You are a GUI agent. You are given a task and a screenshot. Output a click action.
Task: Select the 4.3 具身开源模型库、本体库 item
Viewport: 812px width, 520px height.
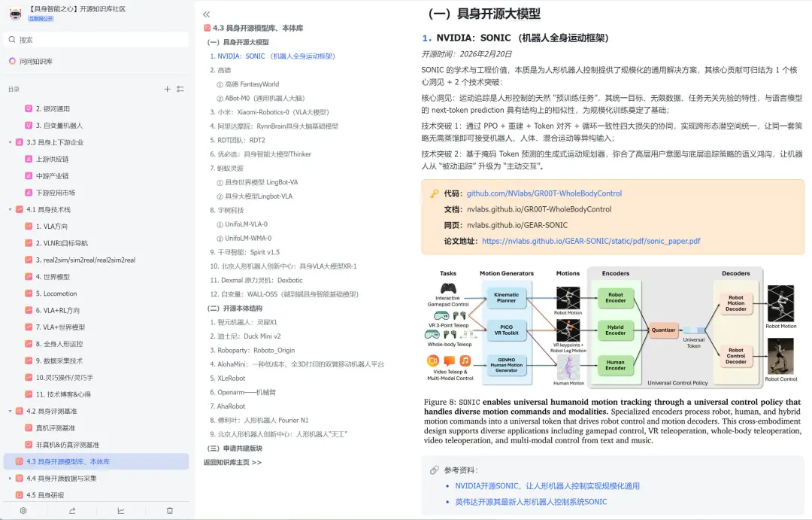96,461
